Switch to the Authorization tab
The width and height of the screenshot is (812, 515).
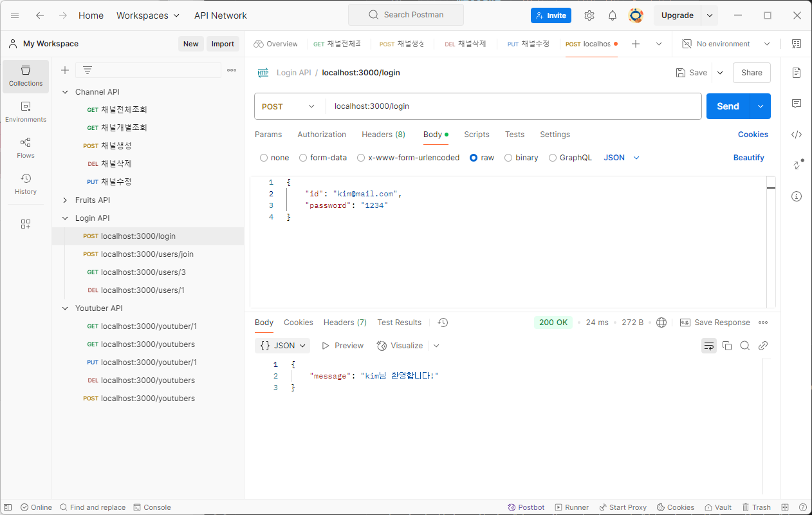(322, 135)
